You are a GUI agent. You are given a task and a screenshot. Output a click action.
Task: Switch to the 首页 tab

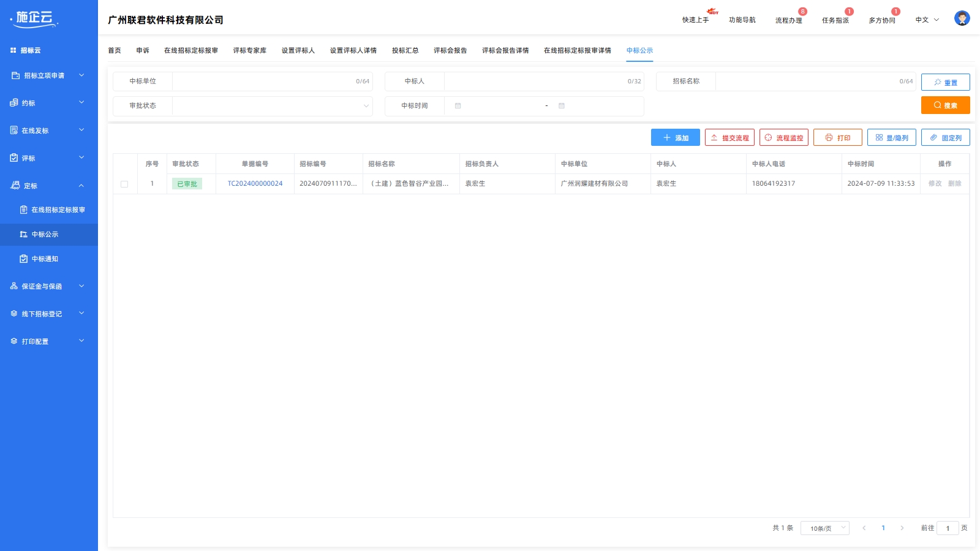point(115,50)
